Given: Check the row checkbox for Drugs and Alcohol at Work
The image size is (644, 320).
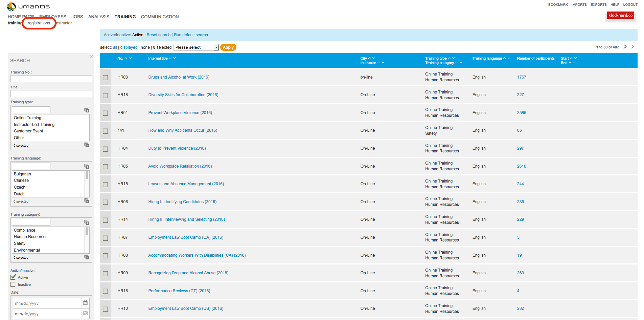Looking at the screenshot, I should 105,77.
